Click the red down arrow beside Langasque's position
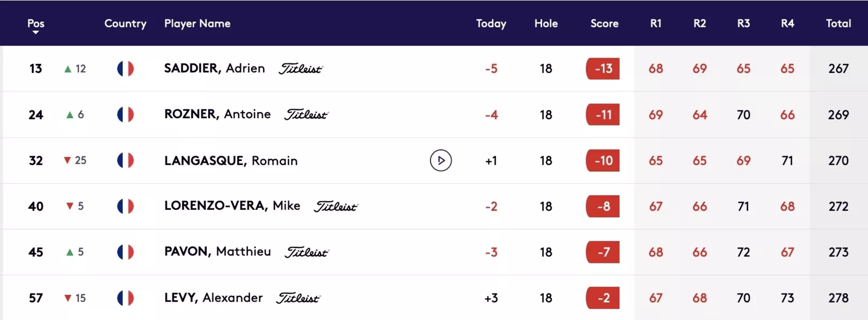Image resolution: width=868 pixels, height=320 pixels. (x=67, y=161)
